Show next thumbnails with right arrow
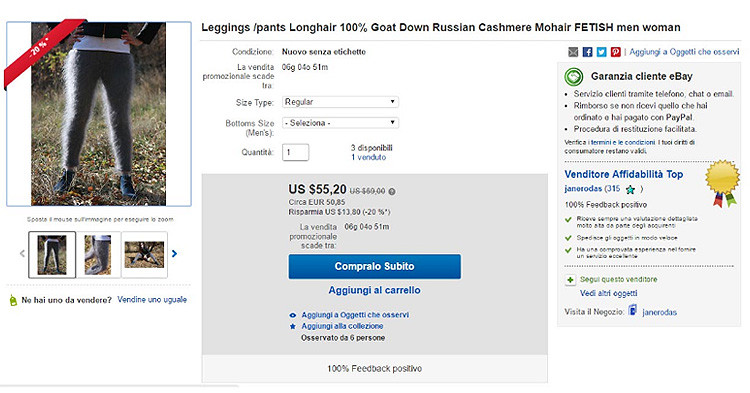This screenshot has width=750, height=393. [175, 254]
